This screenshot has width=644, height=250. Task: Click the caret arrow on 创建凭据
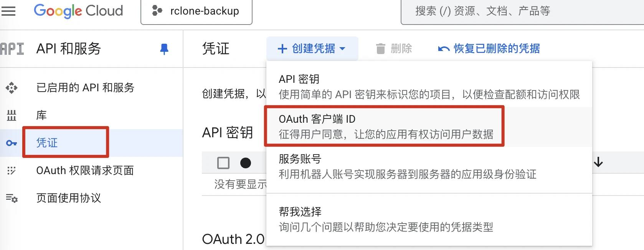point(342,49)
